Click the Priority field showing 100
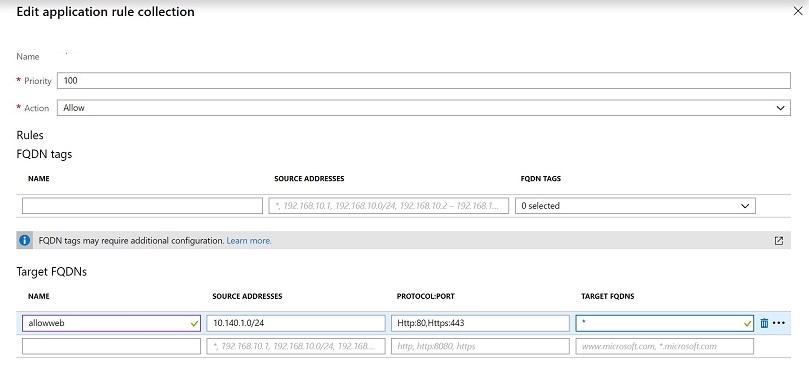 click(x=424, y=81)
